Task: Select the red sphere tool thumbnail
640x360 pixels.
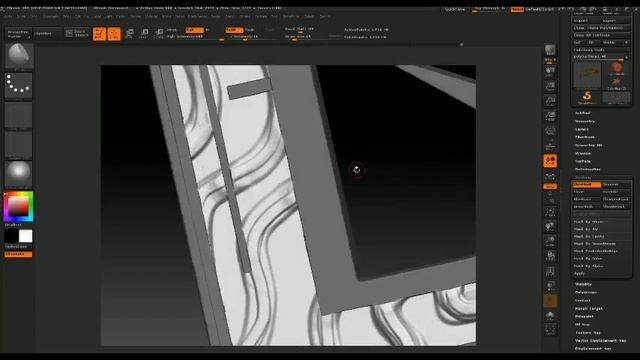Action: (616, 68)
